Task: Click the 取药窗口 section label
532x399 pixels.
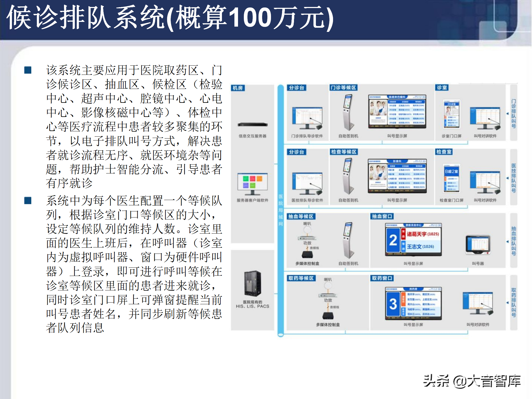Action: [382, 278]
